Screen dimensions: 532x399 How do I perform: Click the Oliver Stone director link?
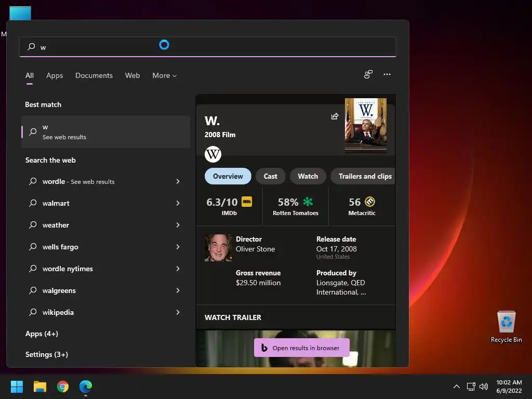[x=255, y=249]
